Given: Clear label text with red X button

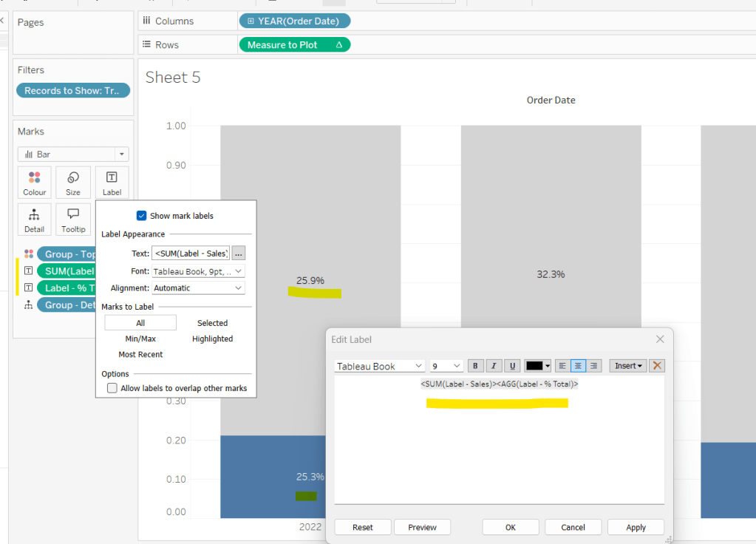Looking at the screenshot, I should click(658, 366).
